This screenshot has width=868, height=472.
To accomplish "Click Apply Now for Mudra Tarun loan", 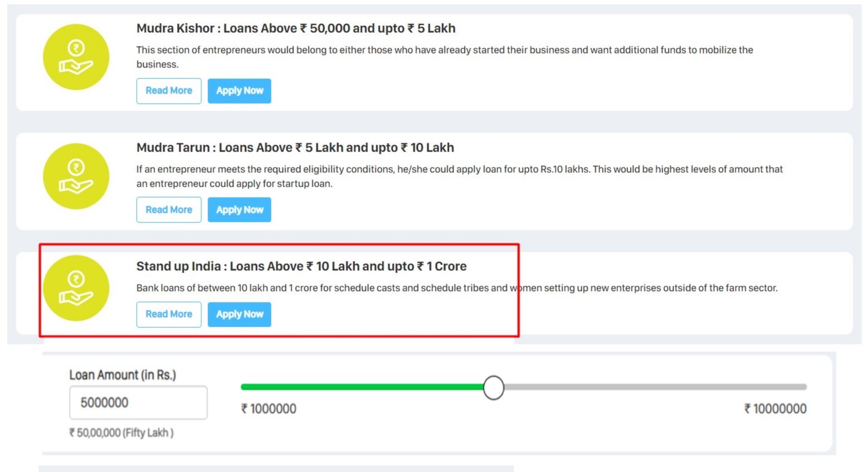I will 239,210.
